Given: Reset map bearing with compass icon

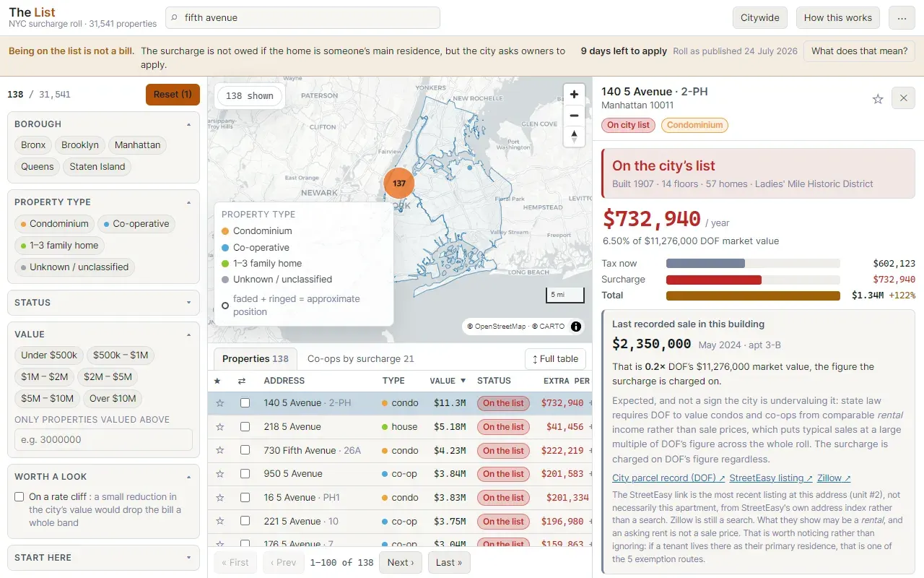Looking at the screenshot, I should (x=574, y=137).
